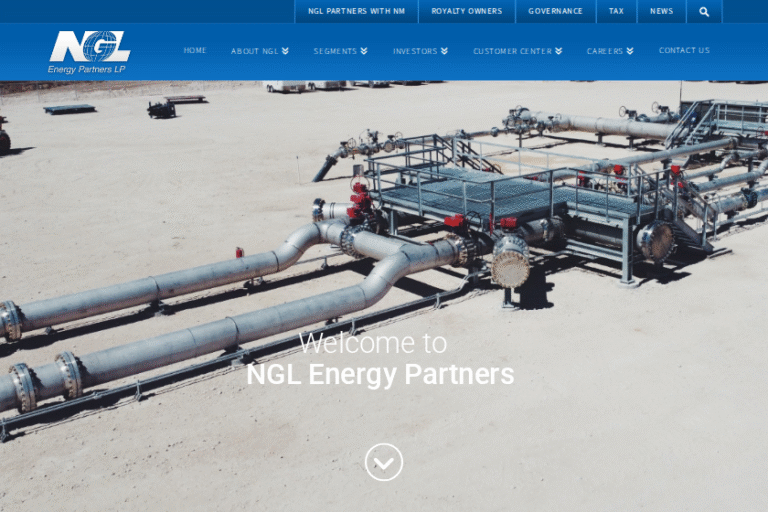This screenshot has height=512, width=768.
Task: Open the Governance link
Action: pyautogui.click(x=555, y=11)
